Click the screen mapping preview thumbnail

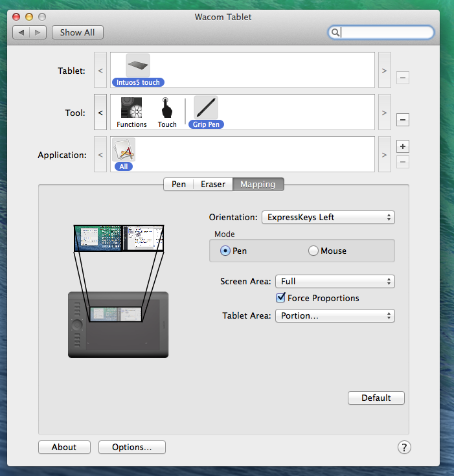[x=119, y=238]
